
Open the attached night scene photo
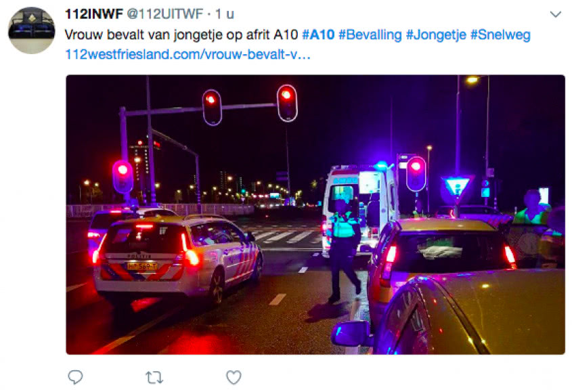pyautogui.click(x=315, y=215)
